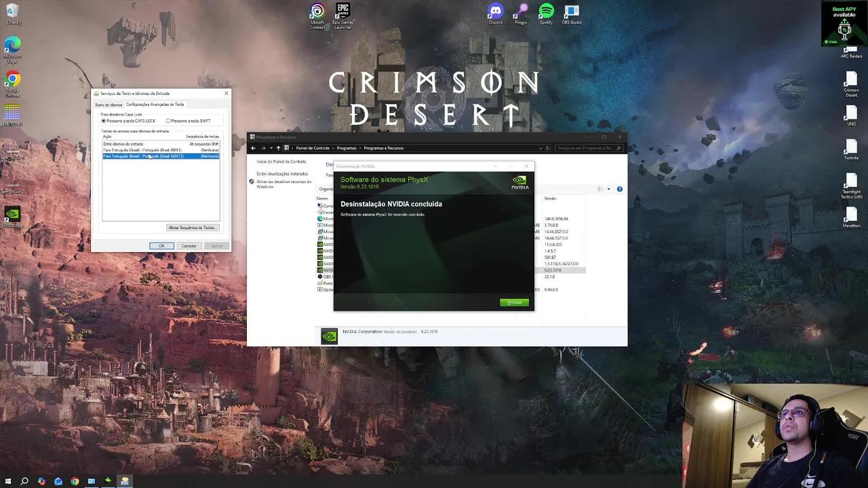Open the help icon in Programas e Recursos

pyautogui.click(x=619, y=189)
